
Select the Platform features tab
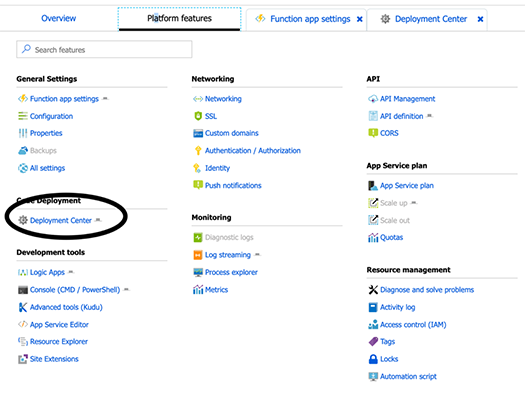pyautogui.click(x=179, y=18)
